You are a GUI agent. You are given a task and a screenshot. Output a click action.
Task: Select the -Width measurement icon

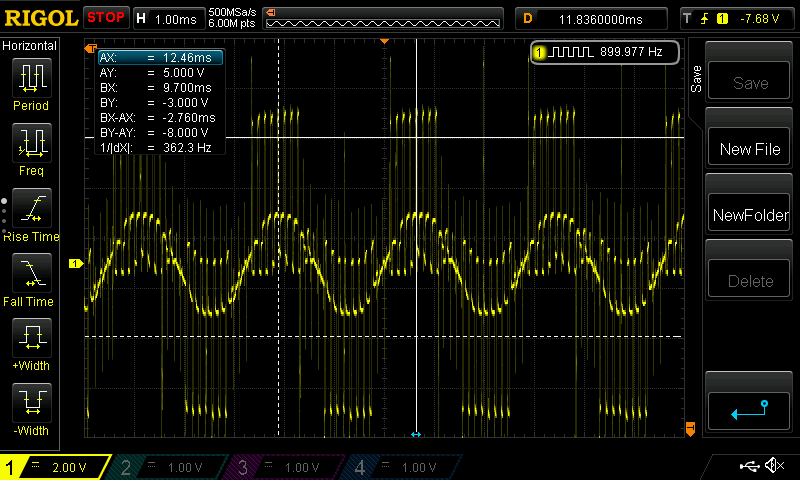pos(32,402)
